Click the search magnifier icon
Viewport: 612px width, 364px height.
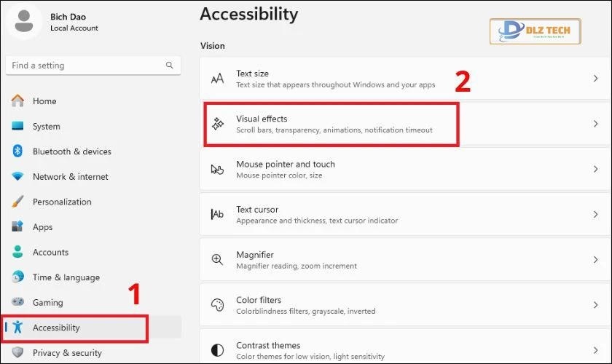click(x=170, y=66)
